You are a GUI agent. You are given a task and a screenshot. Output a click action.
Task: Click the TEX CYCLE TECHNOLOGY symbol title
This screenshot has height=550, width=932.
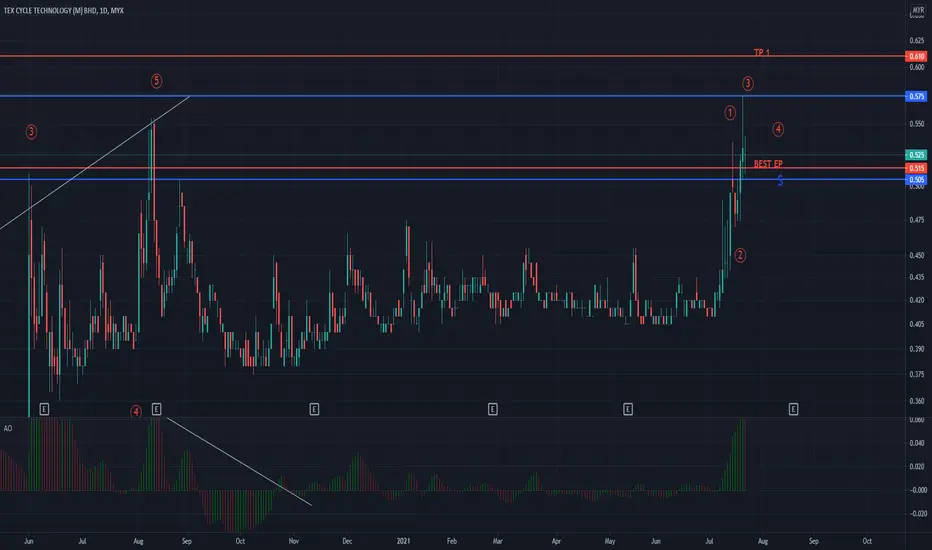click(x=64, y=11)
